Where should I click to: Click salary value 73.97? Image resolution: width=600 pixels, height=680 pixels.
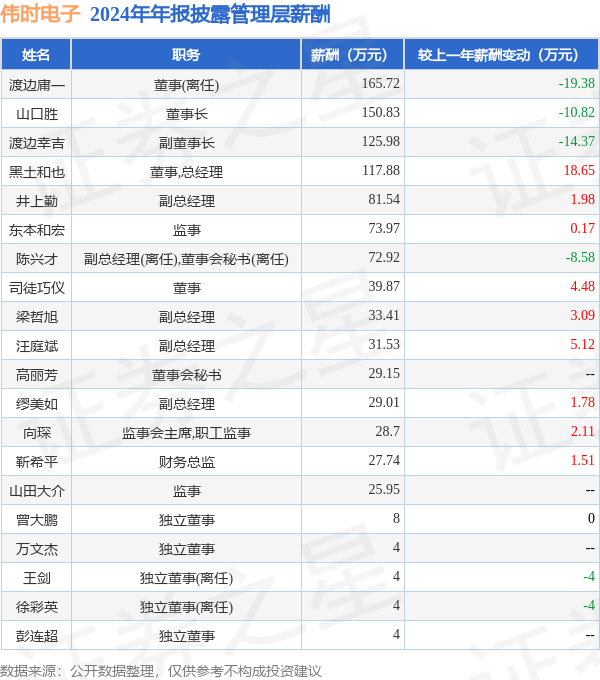click(x=384, y=229)
